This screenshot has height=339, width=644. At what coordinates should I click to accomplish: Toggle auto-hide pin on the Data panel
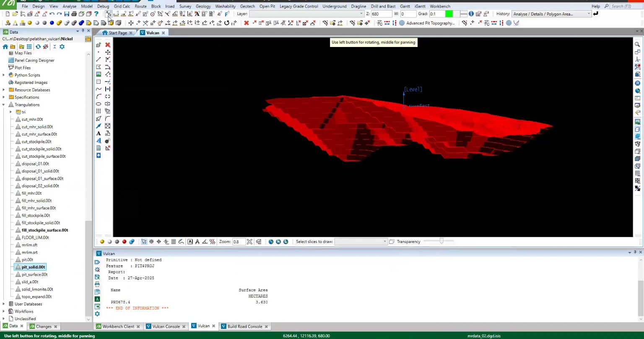pyautogui.click(x=83, y=31)
